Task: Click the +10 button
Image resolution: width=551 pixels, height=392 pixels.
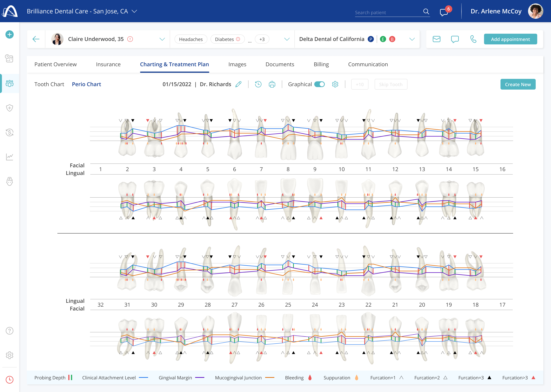Action: click(x=360, y=84)
